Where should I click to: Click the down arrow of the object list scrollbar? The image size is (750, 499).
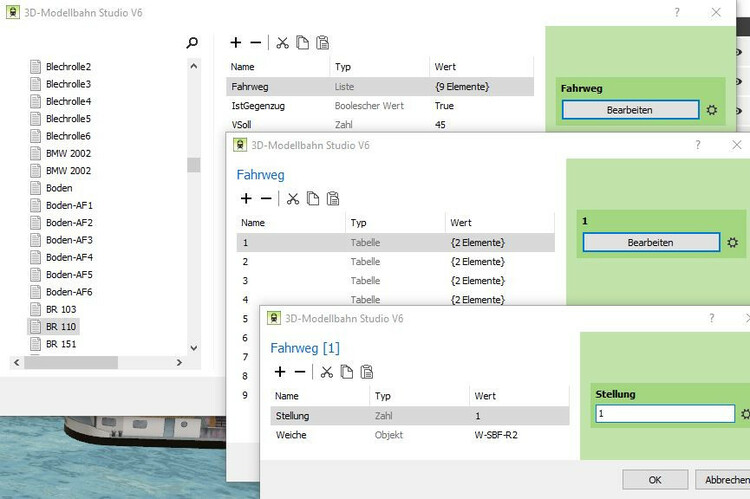(194, 348)
